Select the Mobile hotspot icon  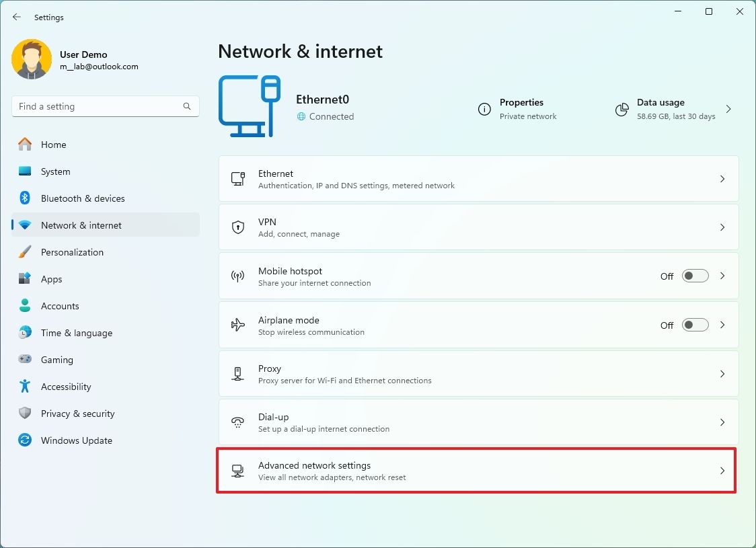pyautogui.click(x=237, y=276)
